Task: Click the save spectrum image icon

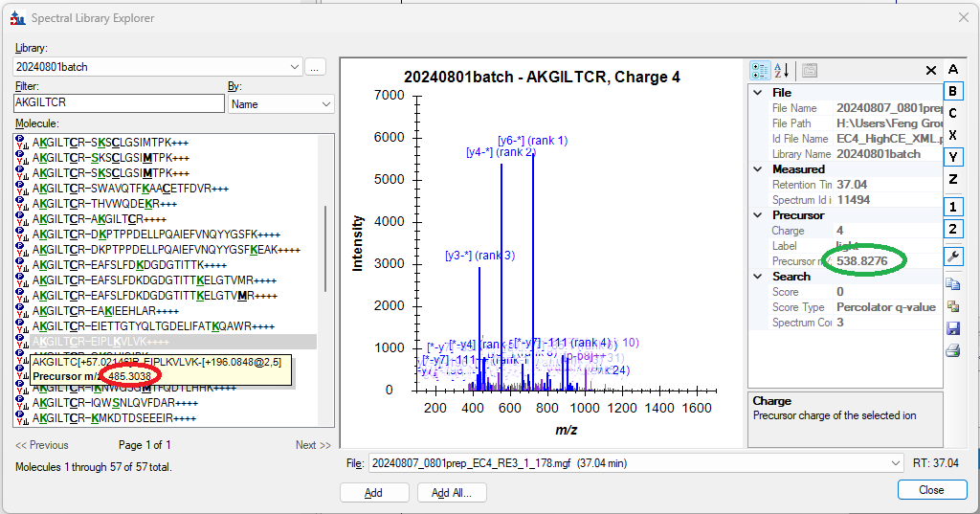Action: tap(952, 328)
